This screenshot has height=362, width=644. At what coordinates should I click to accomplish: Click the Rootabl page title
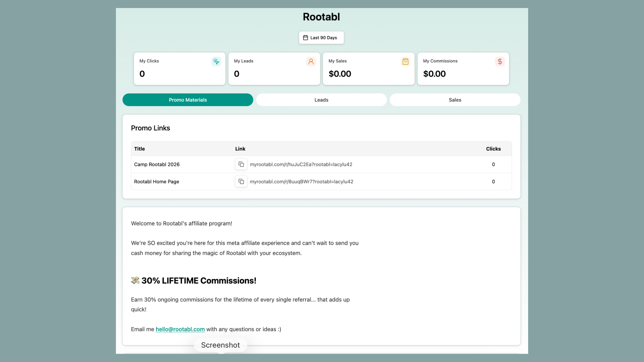[x=321, y=16]
